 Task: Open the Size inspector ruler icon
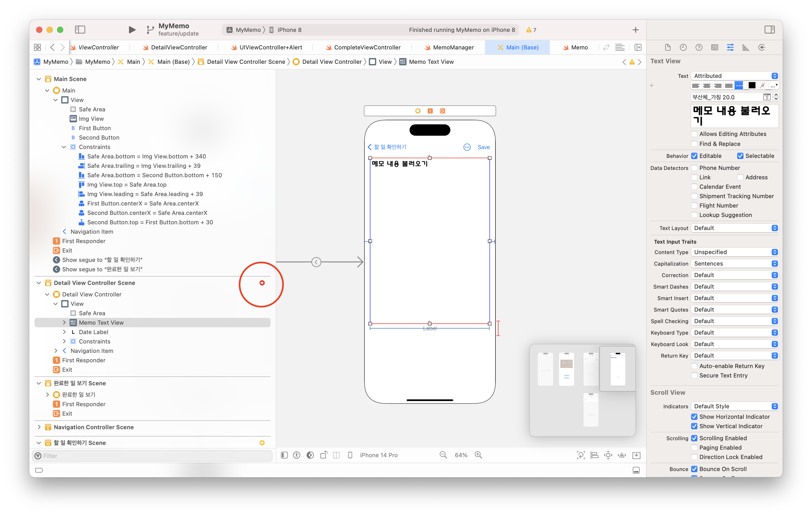pos(746,48)
